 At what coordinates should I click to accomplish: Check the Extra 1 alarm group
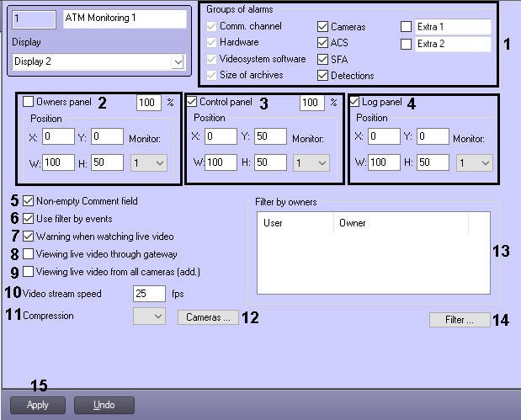click(x=406, y=27)
